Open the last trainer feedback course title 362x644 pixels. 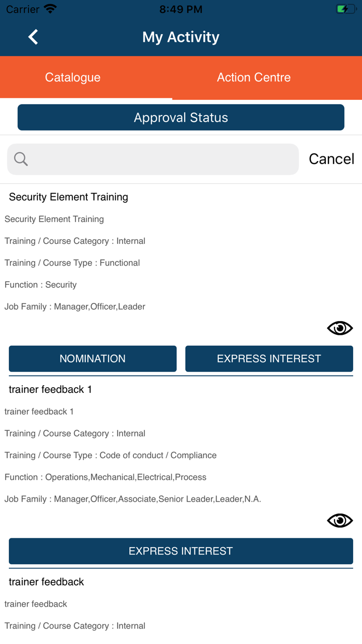pyautogui.click(x=46, y=582)
